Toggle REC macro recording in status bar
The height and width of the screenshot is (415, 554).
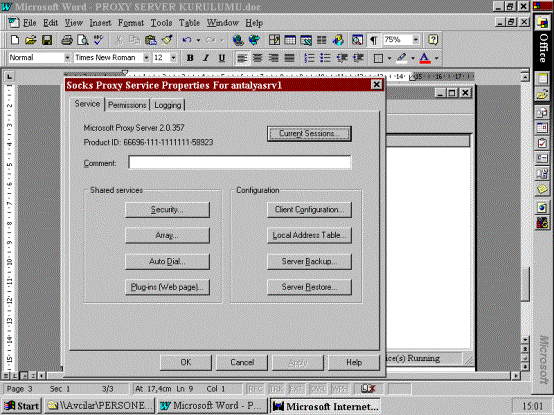coord(255,389)
